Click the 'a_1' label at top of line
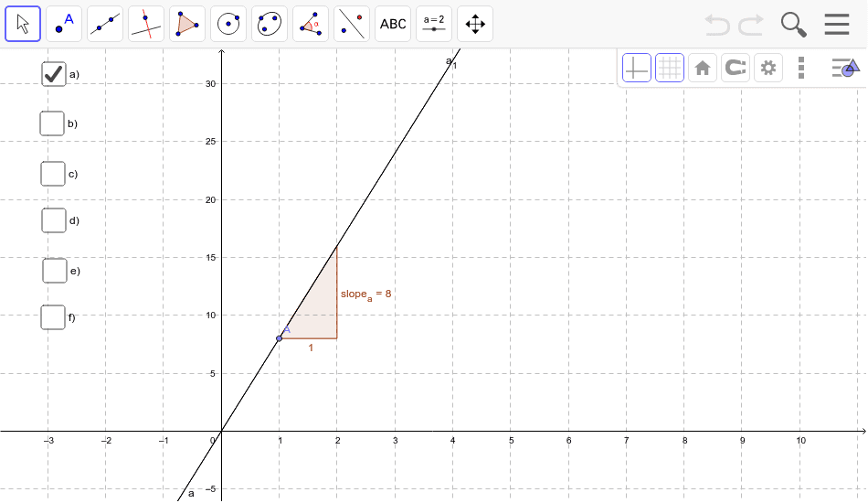This screenshot has height=503, width=868. (x=451, y=62)
